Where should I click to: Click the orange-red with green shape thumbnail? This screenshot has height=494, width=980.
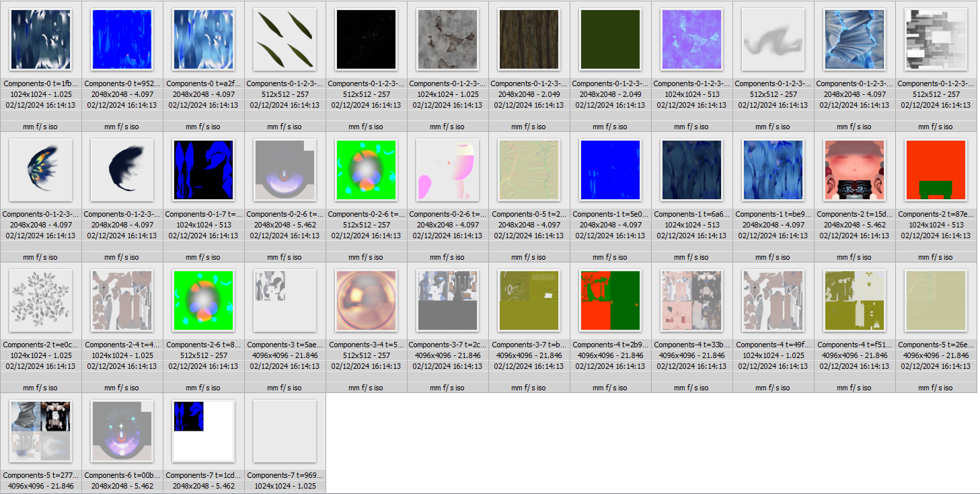click(x=936, y=170)
